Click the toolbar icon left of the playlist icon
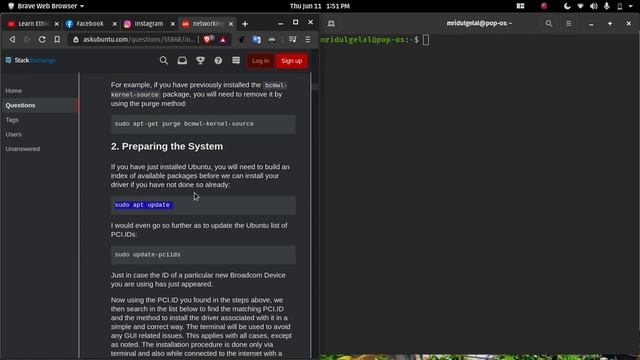Screen dimensions: 640x360 click(x=272, y=40)
